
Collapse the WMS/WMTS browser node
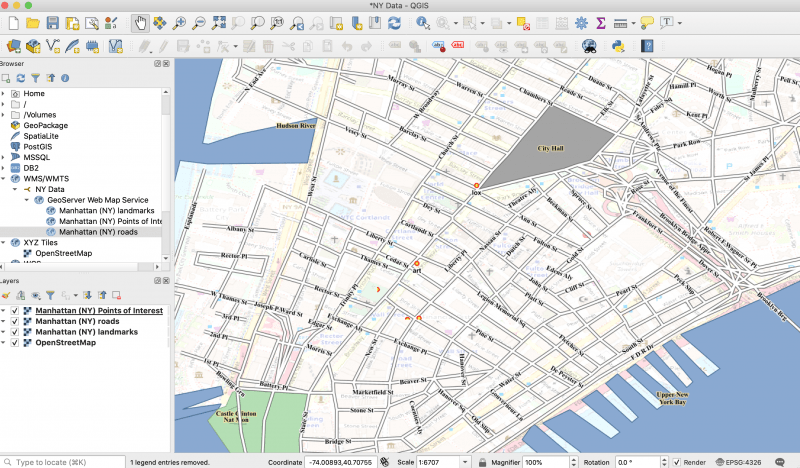tap(3, 179)
